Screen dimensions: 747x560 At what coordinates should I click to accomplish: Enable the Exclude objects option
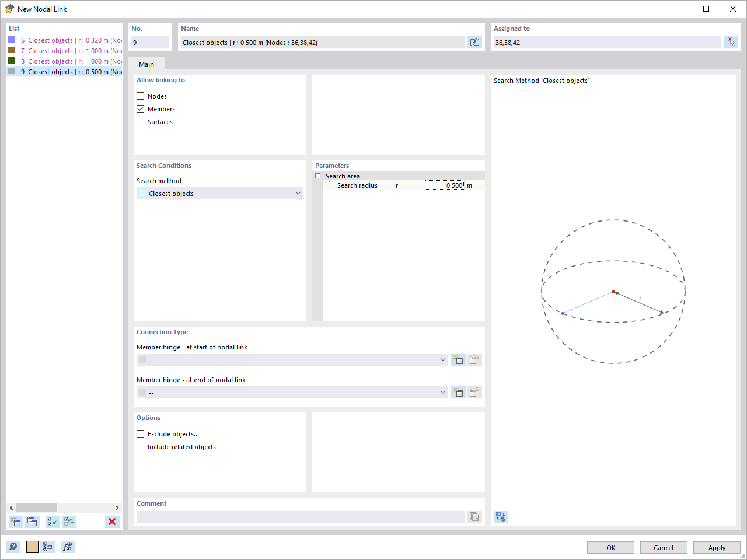click(140, 433)
